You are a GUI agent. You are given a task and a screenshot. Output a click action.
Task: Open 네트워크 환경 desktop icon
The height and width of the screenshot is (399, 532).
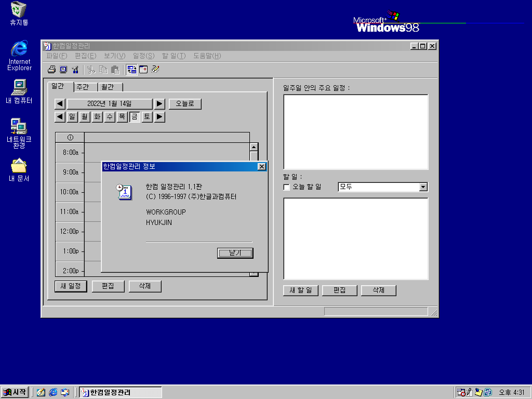coord(19,134)
